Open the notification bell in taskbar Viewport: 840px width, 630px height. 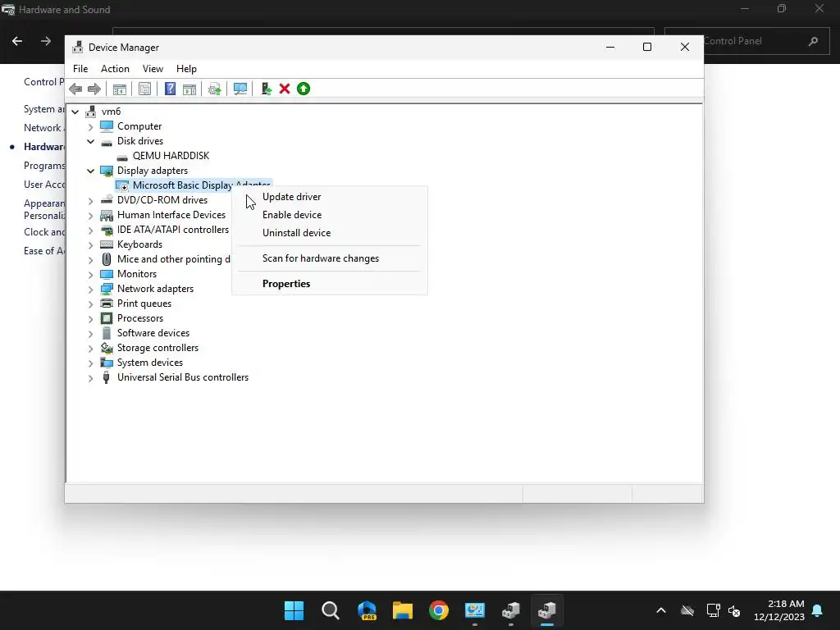click(x=818, y=610)
